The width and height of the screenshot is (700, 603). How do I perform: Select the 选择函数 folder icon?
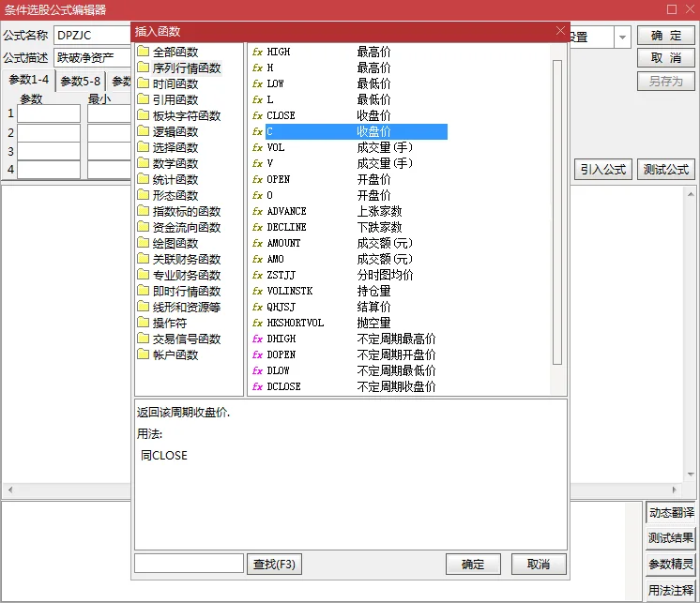coord(143,147)
